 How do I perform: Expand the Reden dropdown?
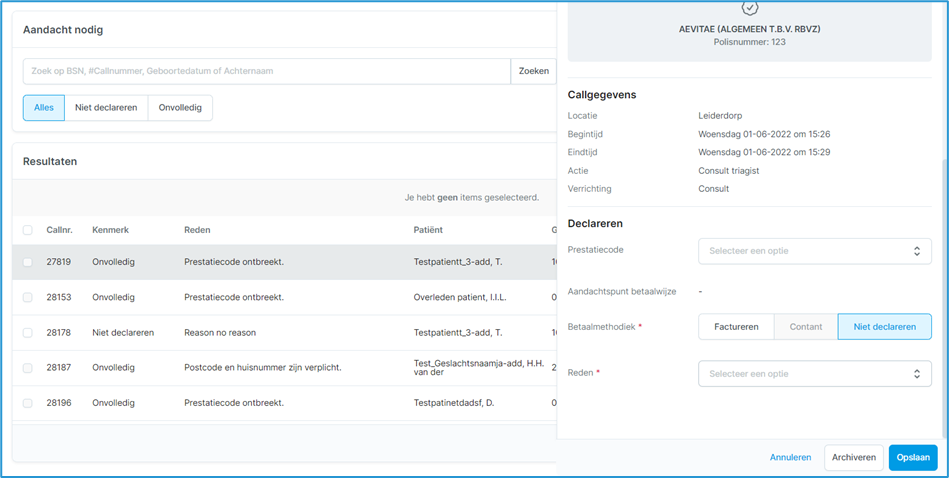point(813,374)
